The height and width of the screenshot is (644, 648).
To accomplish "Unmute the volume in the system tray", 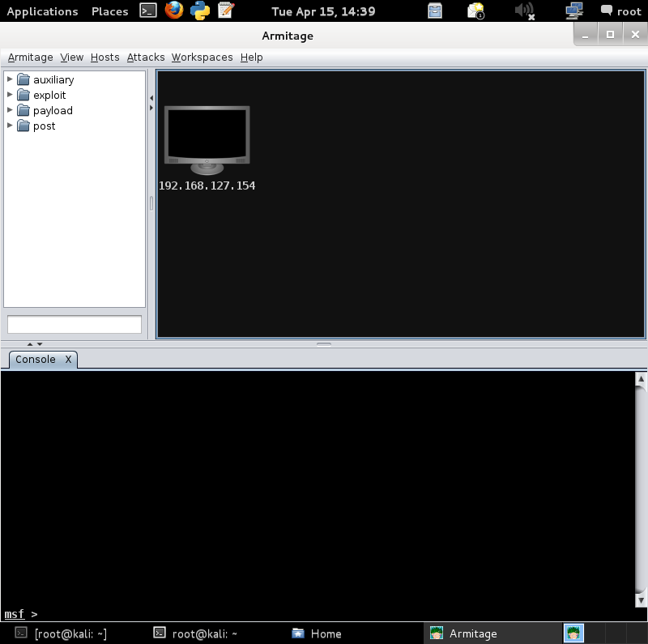I will point(522,11).
